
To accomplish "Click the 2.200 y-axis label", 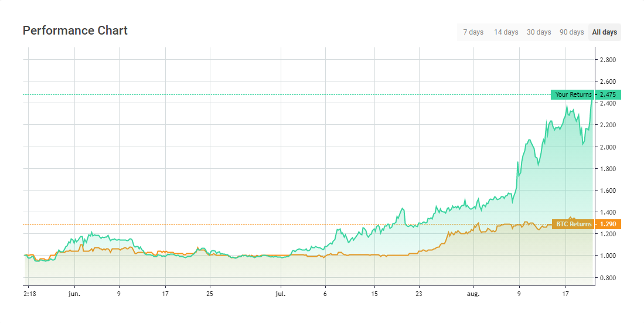I will click(x=608, y=125).
